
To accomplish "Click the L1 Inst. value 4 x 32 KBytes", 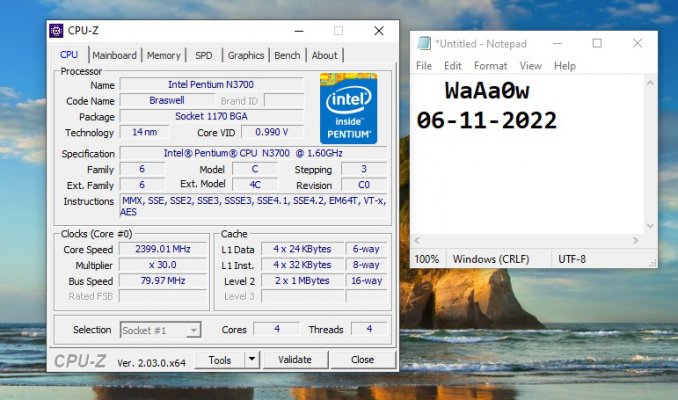I will pyautogui.click(x=302, y=265).
